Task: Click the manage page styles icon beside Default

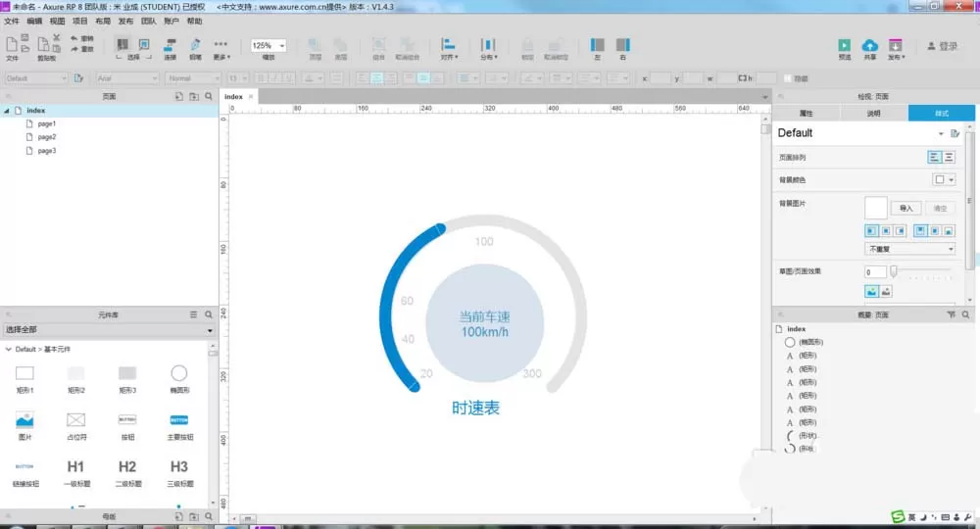Action: (955, 133)
